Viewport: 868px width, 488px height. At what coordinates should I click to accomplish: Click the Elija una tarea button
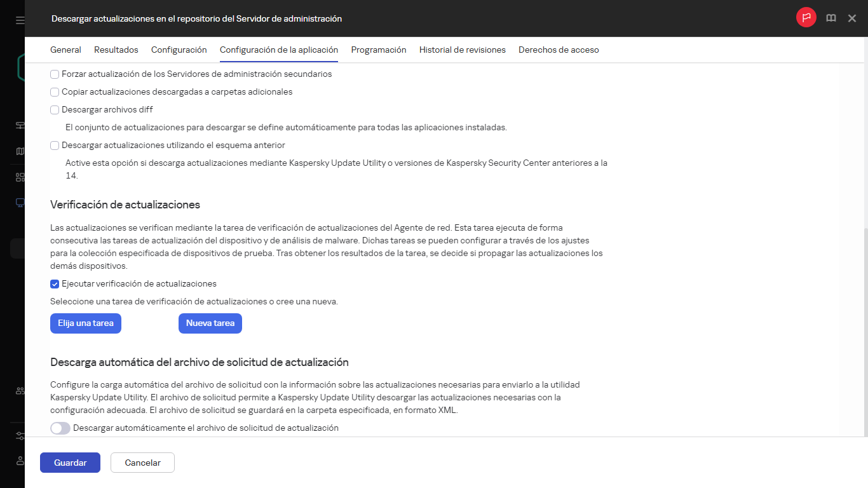click(85, 323)
